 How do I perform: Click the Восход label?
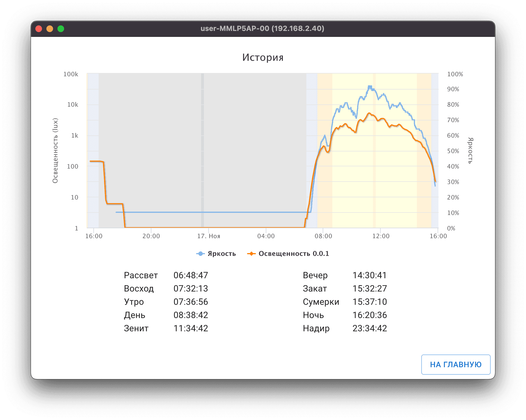tap(139, 288)
